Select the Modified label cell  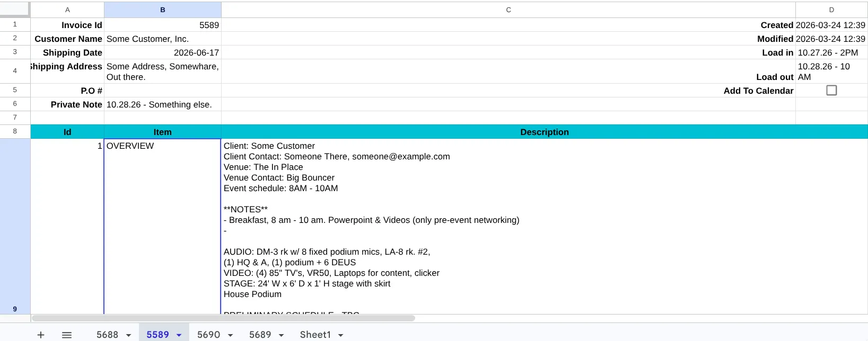[508, 39]
